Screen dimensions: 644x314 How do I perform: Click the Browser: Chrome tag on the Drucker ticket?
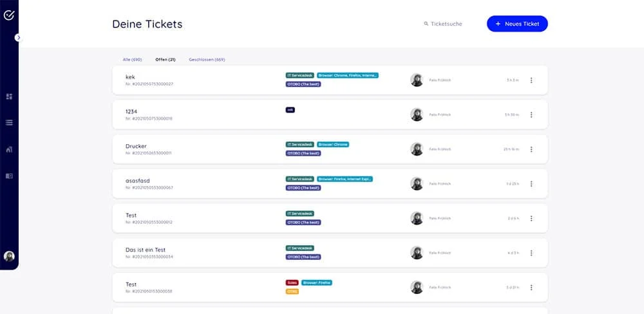point(333,144)
